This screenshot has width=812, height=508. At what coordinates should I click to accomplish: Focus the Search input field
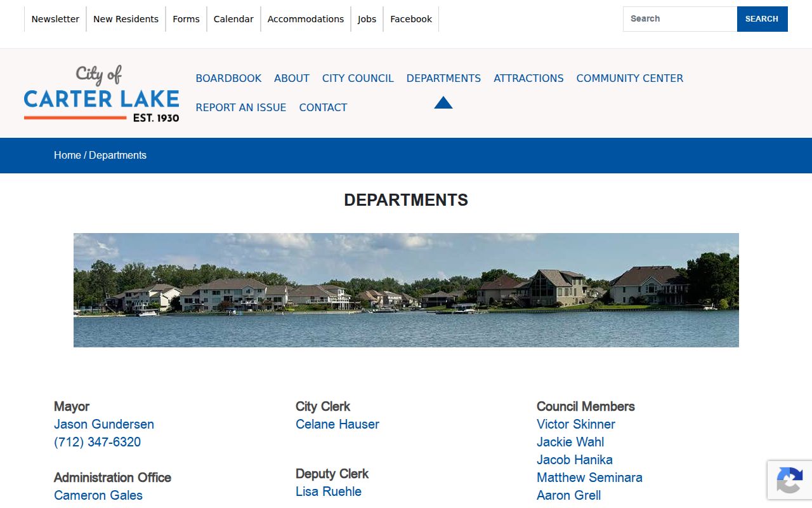(680, 19)
